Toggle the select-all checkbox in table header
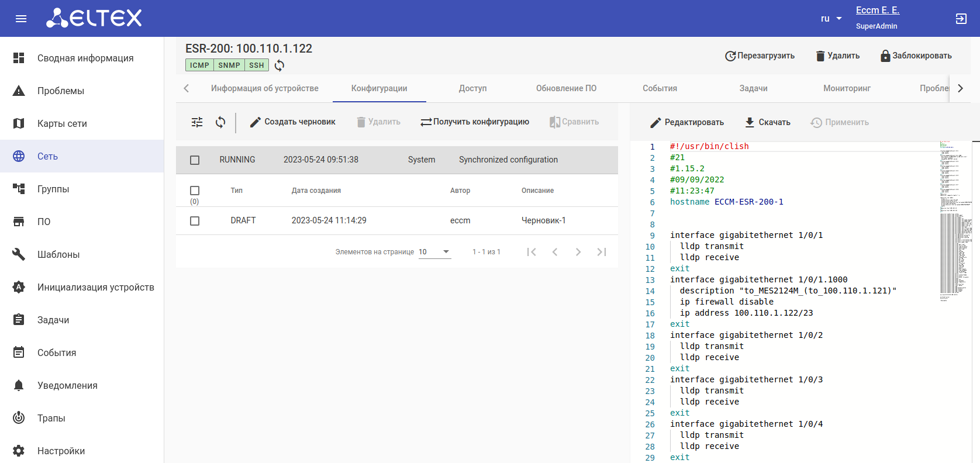 click(195, 191)
